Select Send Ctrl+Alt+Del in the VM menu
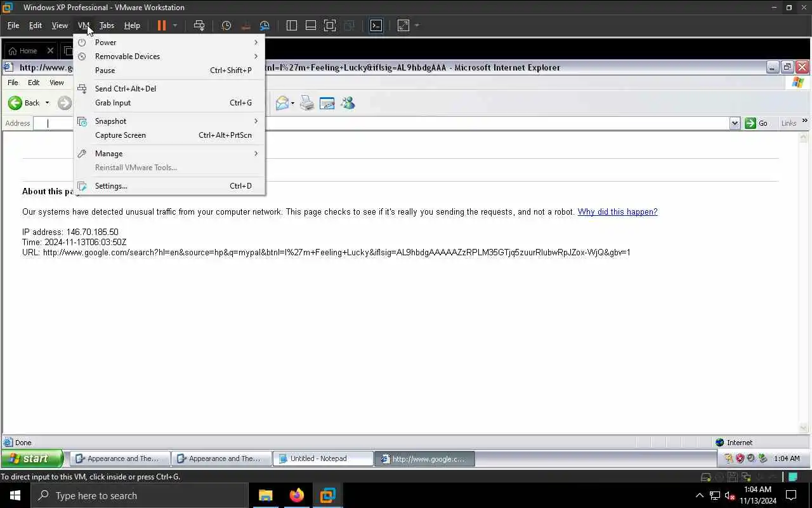Screen dimensions: 812x508 [169, 89]
